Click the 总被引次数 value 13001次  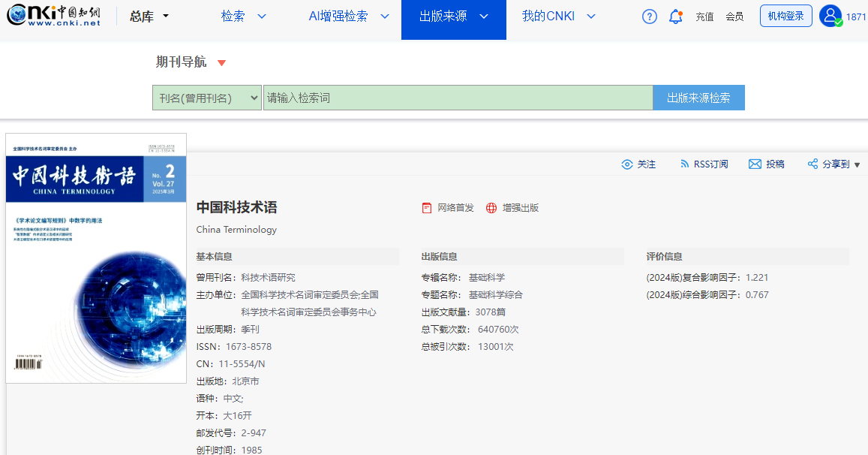(495, 347)
